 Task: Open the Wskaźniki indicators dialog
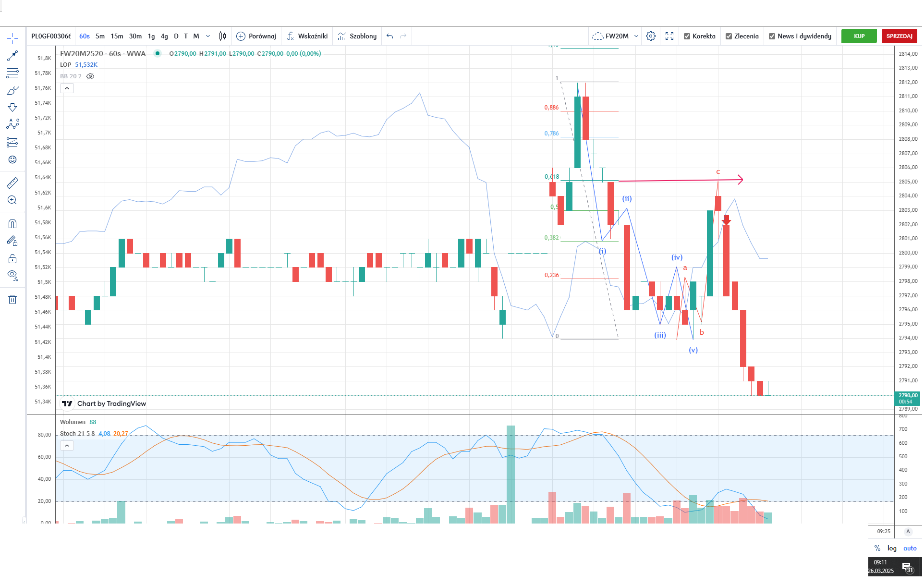307,36
